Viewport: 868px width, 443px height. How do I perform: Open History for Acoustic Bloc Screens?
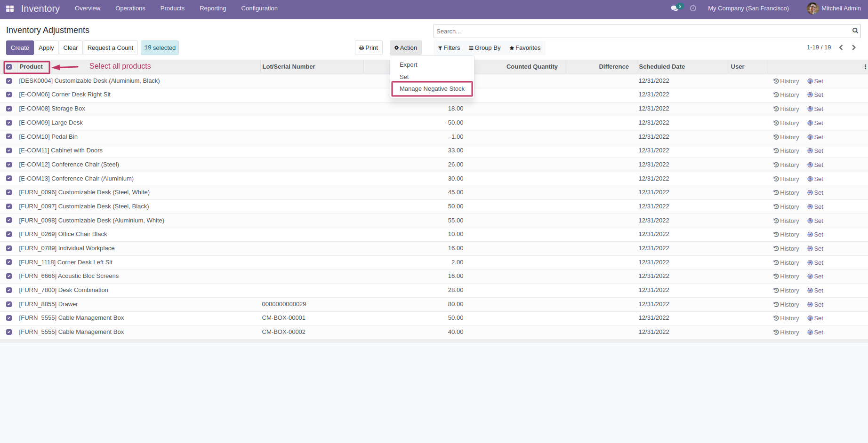[786, 277]
